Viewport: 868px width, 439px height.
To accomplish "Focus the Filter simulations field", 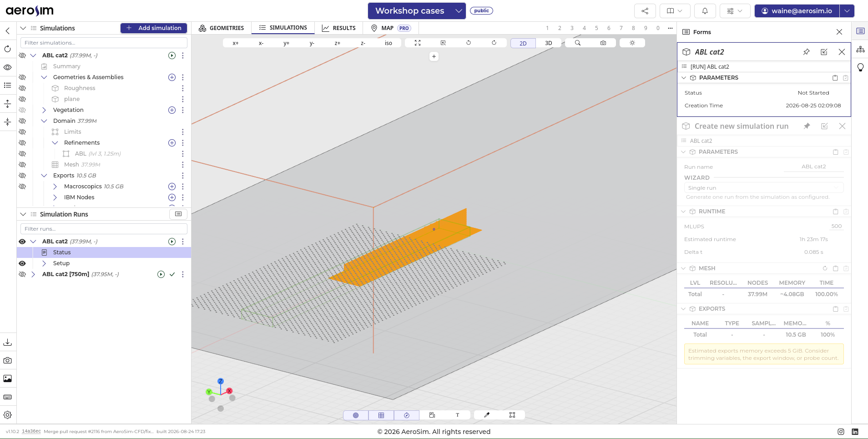I will pos(104,43).
